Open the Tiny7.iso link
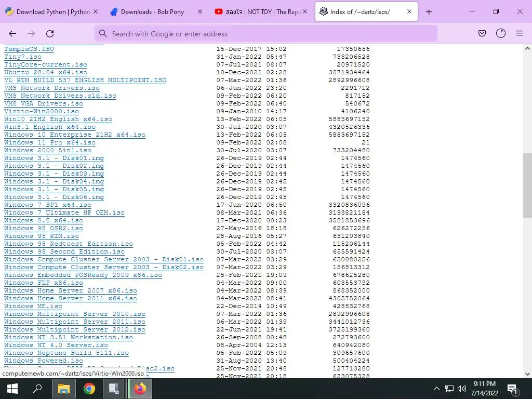 click(x=23, y=57)
